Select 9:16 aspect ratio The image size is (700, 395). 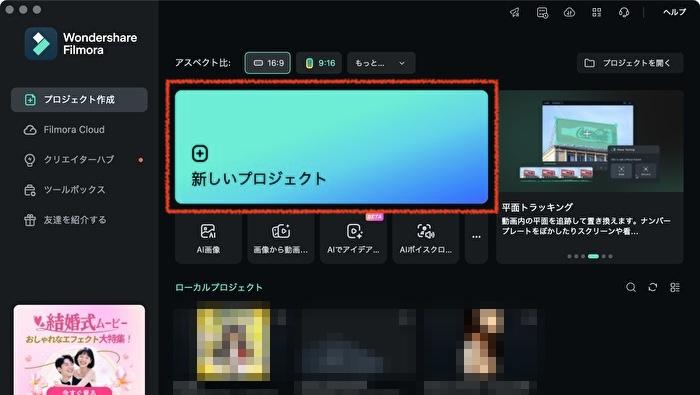(320, 63)
